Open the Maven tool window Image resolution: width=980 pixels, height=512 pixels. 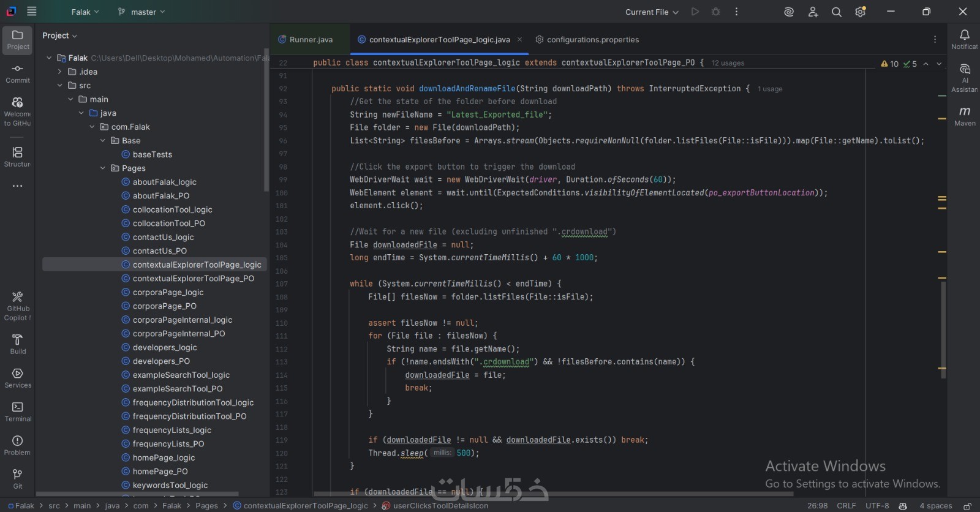[965, 115]
